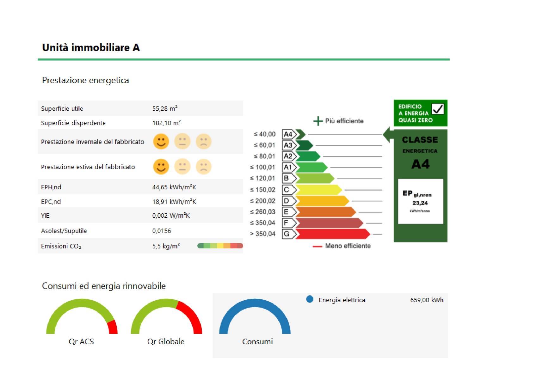Click the Unità immobiliare A heading
555x392 pixels.
point(91,47)
